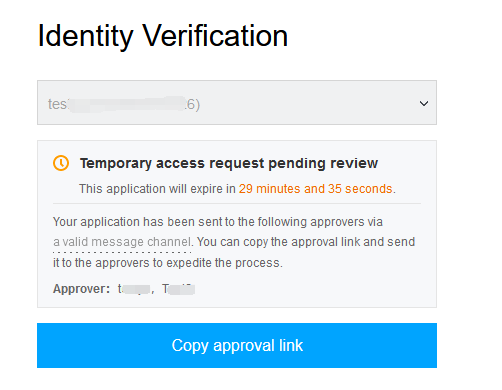Click the first blurred approver name
The width and height of the screenshot is (502, 390).
click(x=134, y=289)
